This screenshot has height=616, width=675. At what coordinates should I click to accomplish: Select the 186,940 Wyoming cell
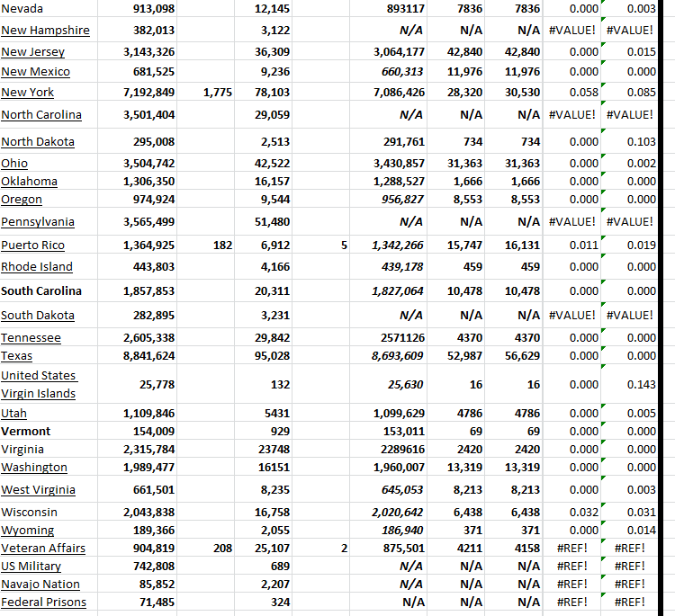click(x=389, y=530)
